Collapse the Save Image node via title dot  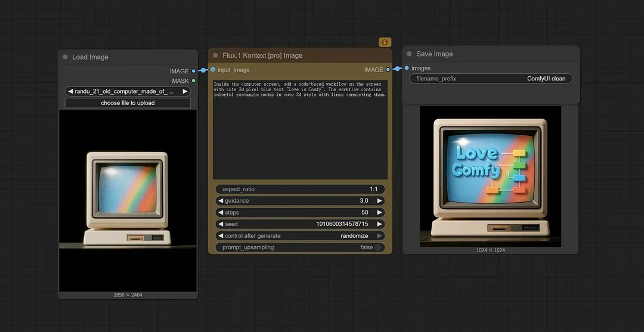point(409,54)
